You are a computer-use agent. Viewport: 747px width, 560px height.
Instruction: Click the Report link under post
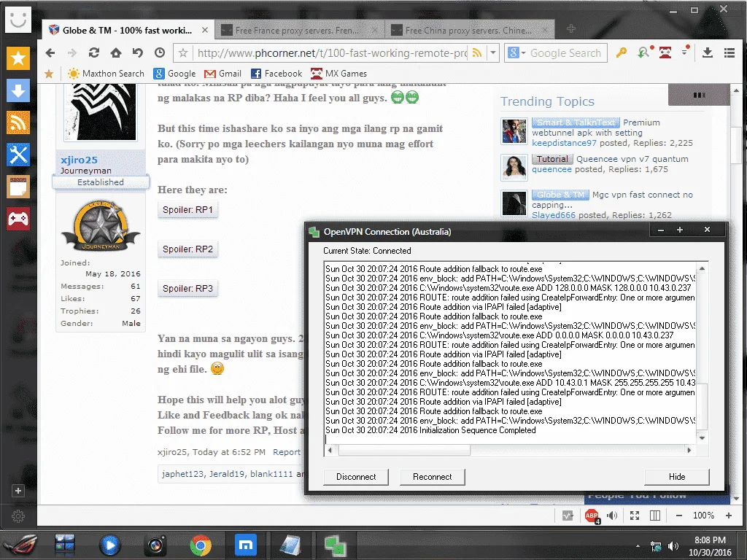coord(286,452)
